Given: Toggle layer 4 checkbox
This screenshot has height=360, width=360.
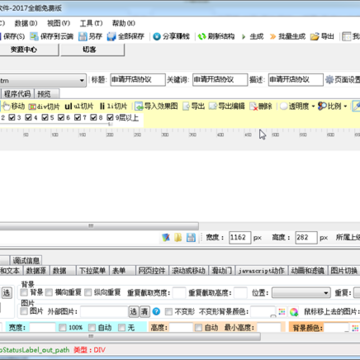Looking at the screenshot, I should coord(29,117).
